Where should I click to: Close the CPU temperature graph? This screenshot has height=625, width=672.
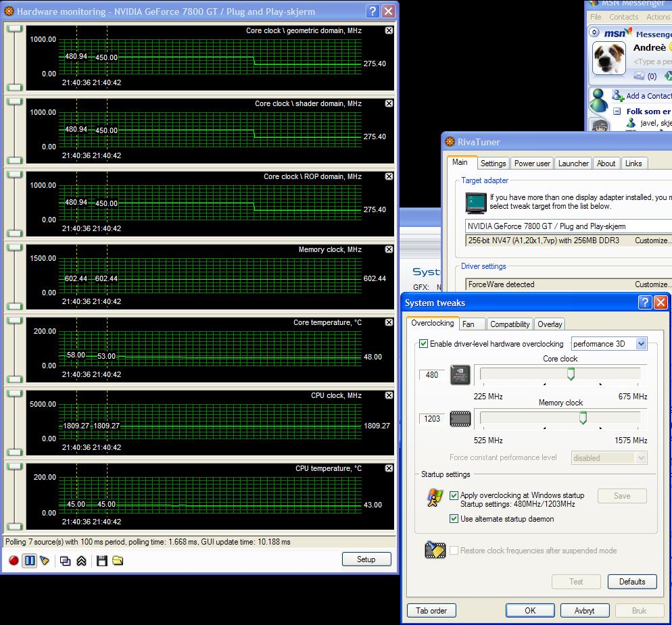pyautogui.click(x=389, y=468)
